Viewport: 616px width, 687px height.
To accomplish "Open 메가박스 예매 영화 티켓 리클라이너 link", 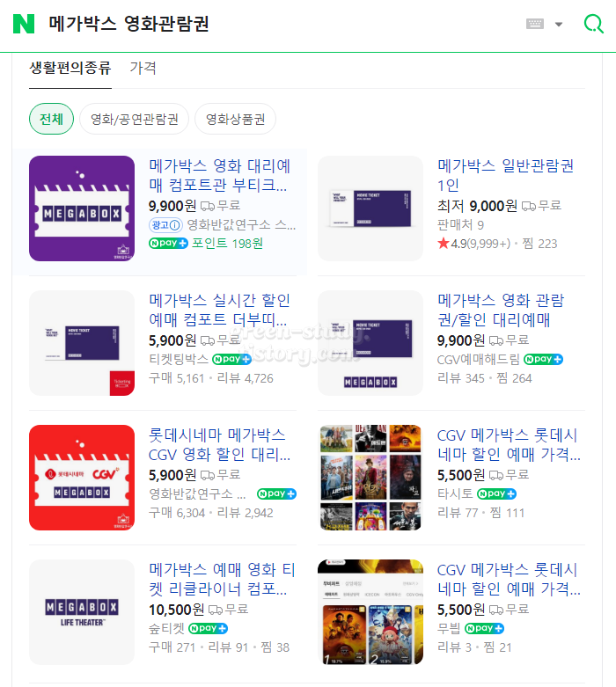I will 222,579.
